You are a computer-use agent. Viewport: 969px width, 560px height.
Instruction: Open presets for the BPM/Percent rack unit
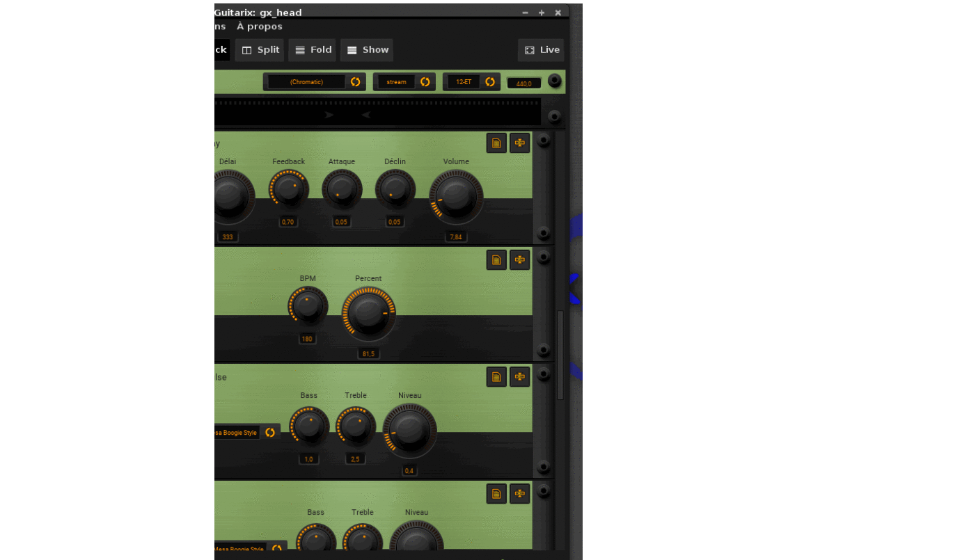click(x=496, y=260)
